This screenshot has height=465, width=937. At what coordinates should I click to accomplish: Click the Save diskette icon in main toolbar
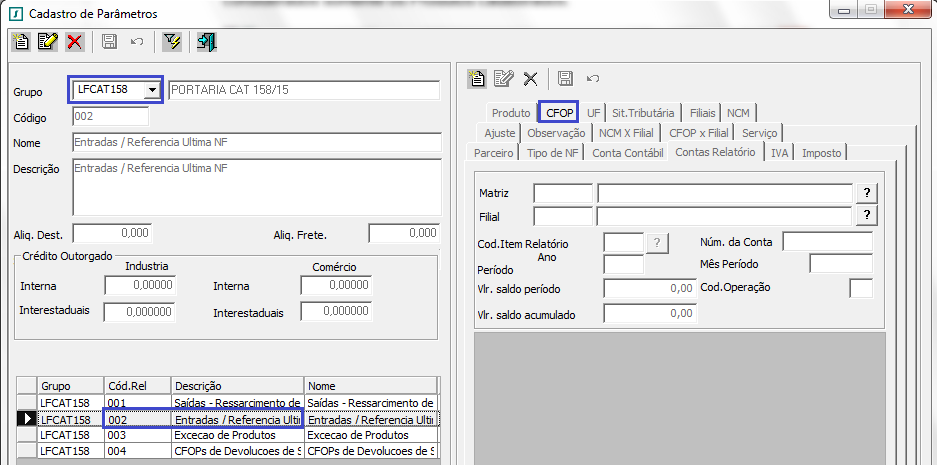point(109,42)
